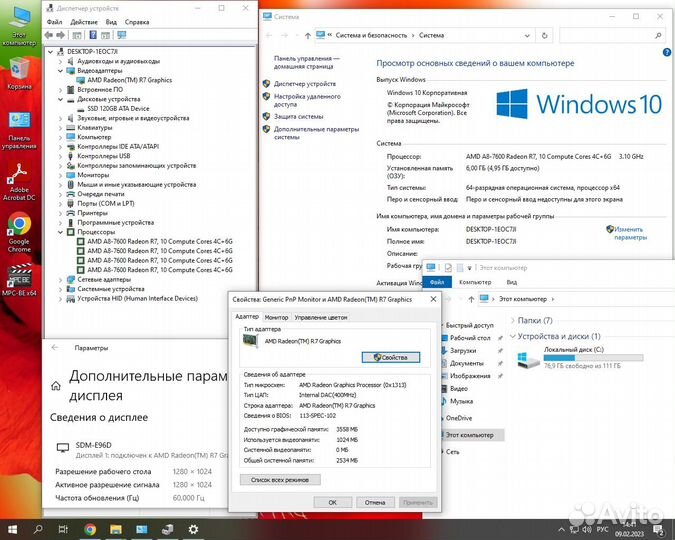Select SSD 120GB ATA Device item
The image size is (675, 540).
pos(118,109)
